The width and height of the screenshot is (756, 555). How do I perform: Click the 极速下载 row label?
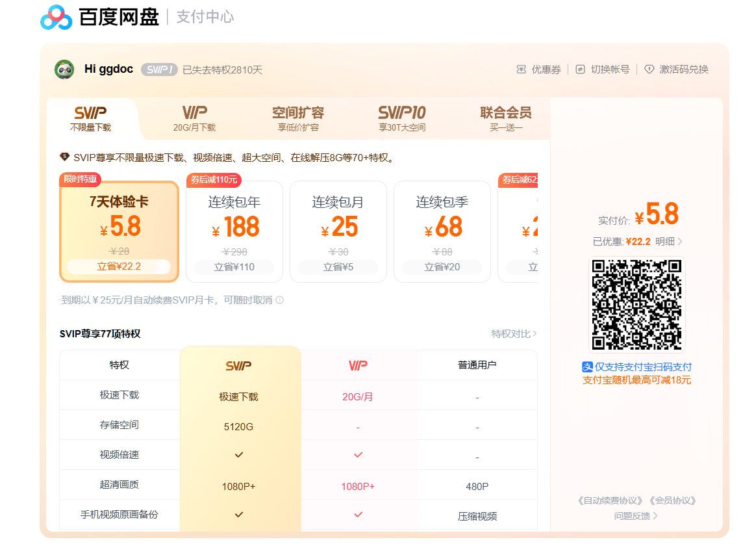[x=119, y=394]
